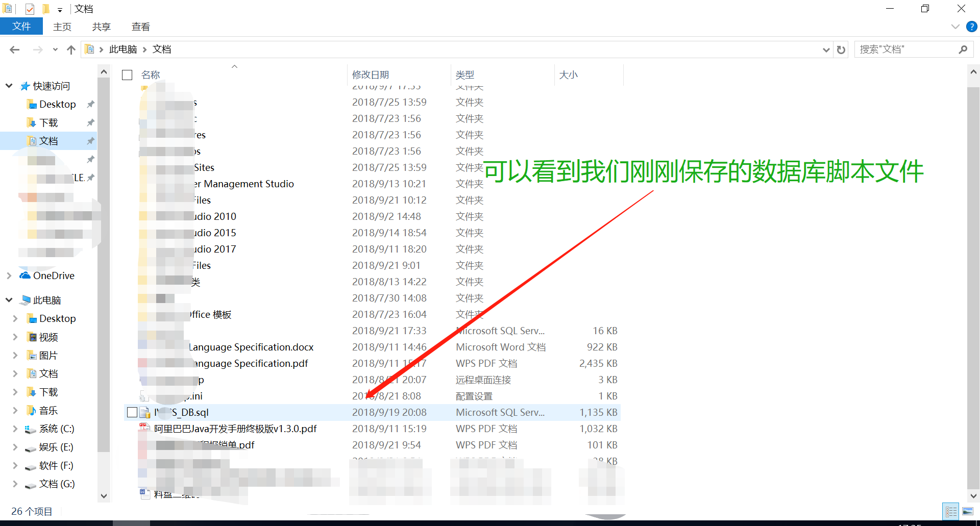
Task: Tick the checkbox beside S_DB.sql file
Action: point(132,412)
